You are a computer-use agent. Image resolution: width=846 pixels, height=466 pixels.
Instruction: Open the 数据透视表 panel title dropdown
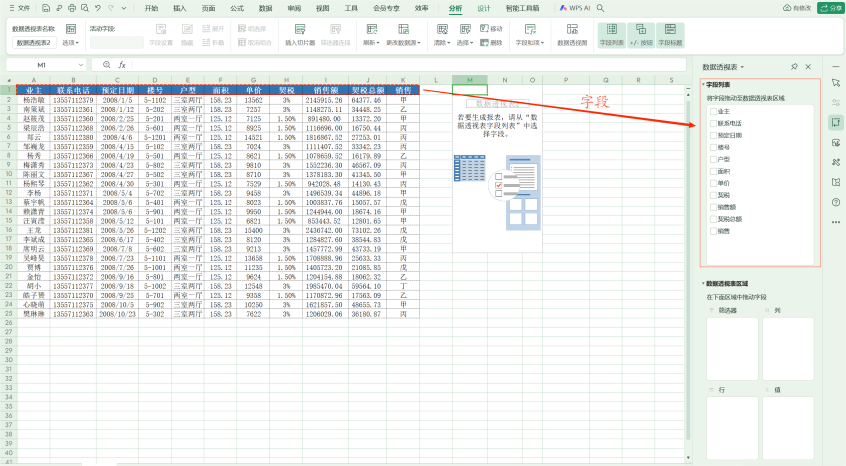741,66
